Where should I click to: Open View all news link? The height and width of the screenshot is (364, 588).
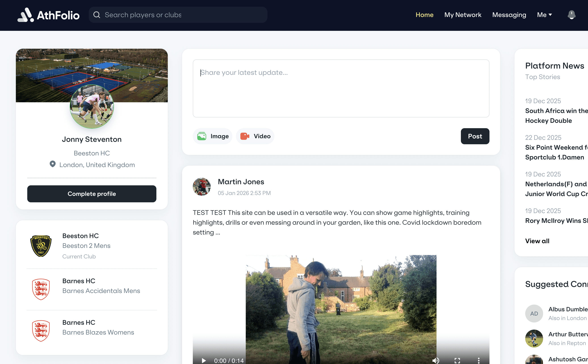[537, 241]
